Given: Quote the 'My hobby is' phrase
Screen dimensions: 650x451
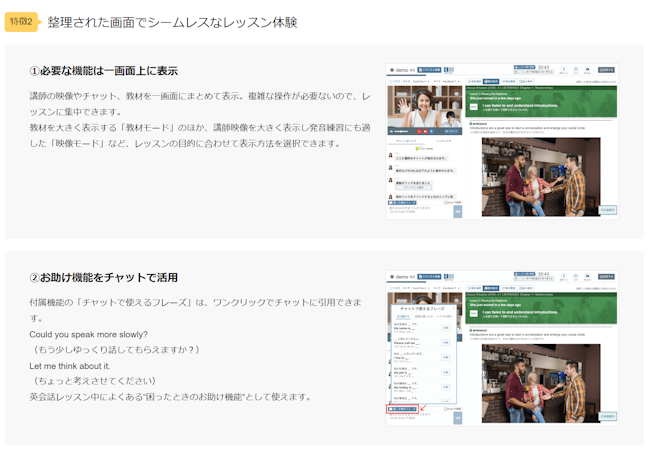Looking at the screenshot, I should (x=446, y=387).
